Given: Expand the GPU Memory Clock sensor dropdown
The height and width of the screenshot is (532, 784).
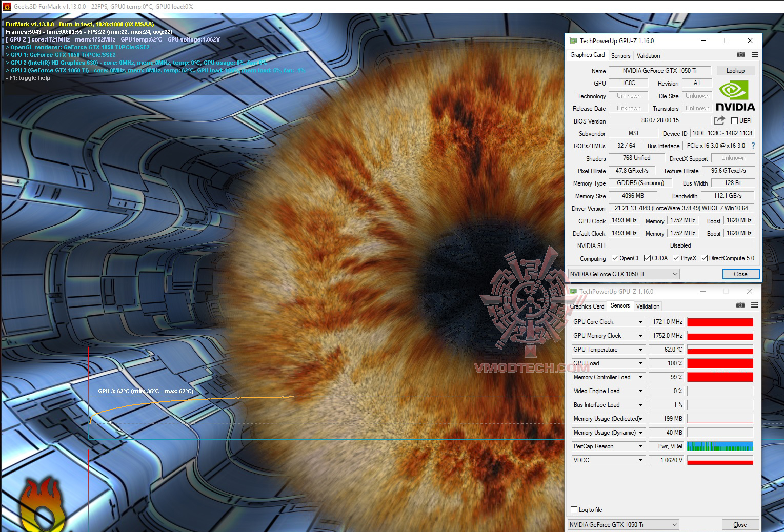Looking at the screenshot, I should pos(640,336).
